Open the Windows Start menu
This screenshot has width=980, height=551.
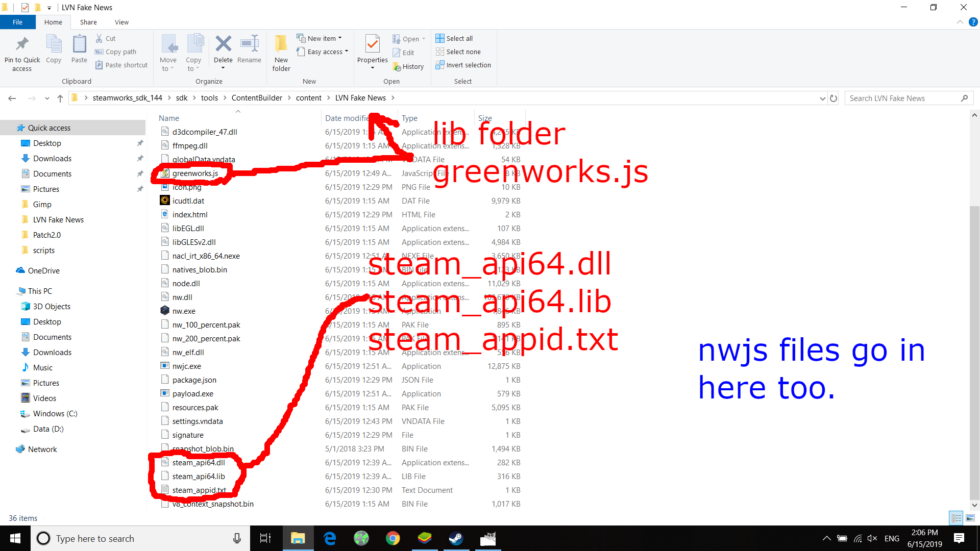(15, 538)
